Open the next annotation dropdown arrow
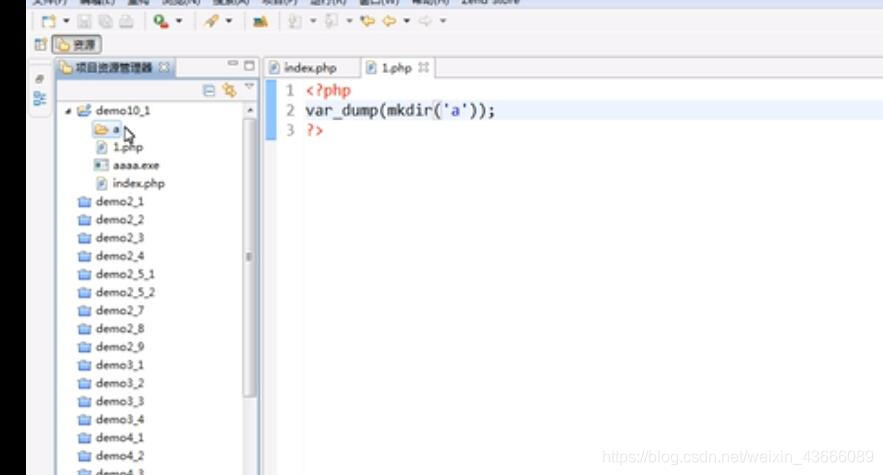Screen dimensions: 883x475 (313, 21)
